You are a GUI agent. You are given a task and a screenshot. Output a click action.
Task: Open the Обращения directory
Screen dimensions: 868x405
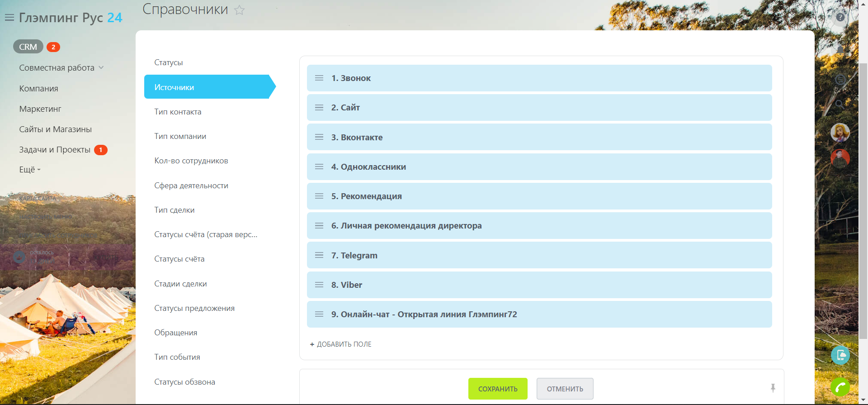[x=176, y=333]
